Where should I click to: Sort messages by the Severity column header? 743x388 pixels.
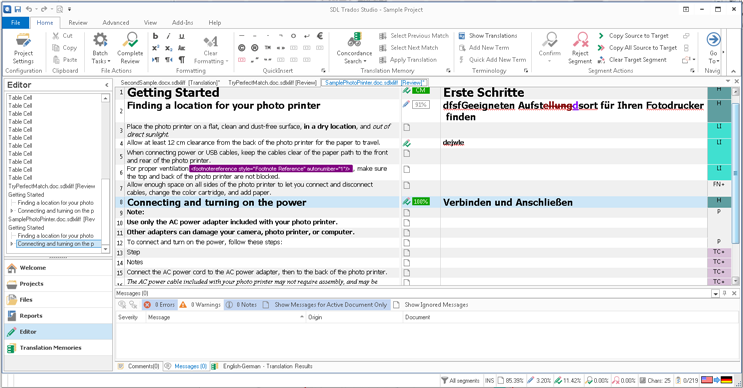128,317
